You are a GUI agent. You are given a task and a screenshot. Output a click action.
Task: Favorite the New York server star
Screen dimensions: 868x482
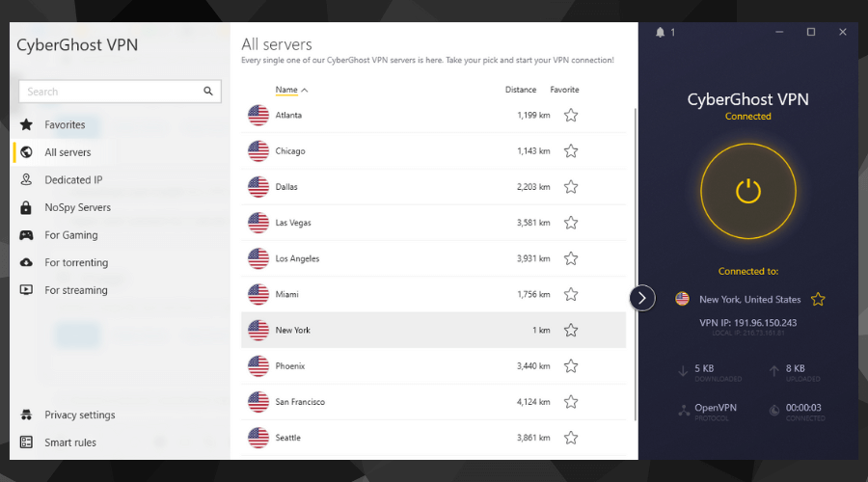click(x=571, y=331)
